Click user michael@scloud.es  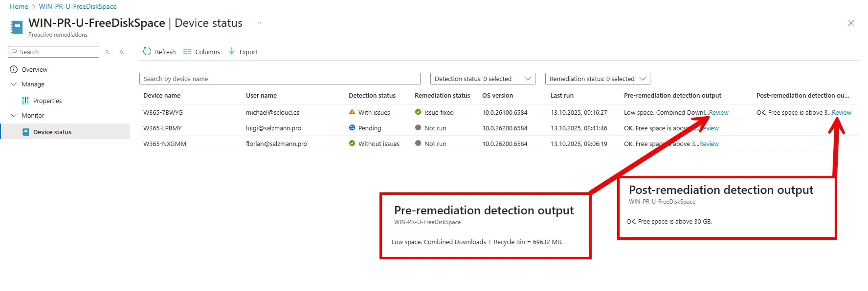click(272, 112)
